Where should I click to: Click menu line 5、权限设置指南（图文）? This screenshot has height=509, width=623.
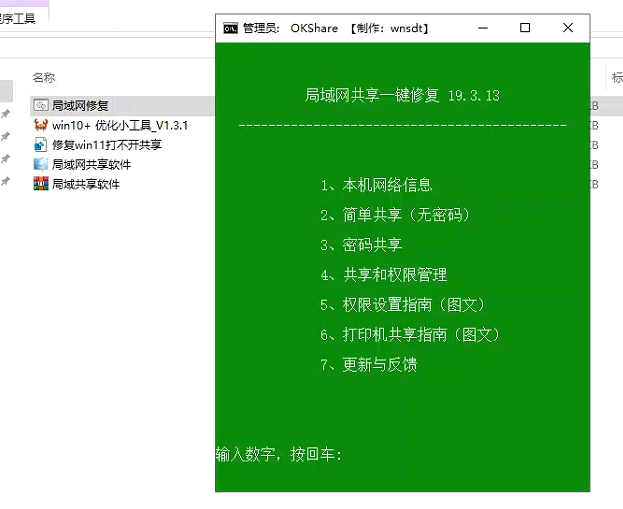click(402, 305)
